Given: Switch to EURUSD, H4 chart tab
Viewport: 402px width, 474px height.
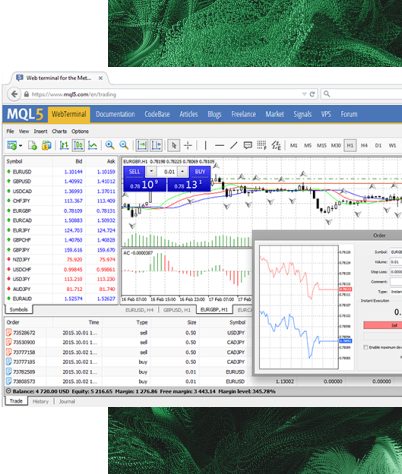Looking at the screenshot, I should tap(139, 310).
